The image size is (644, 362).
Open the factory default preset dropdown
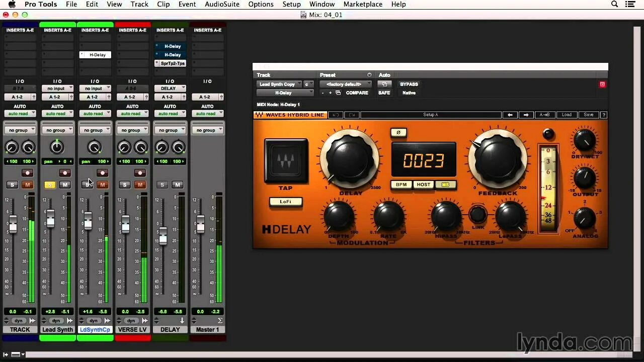[x=346, y=84]
